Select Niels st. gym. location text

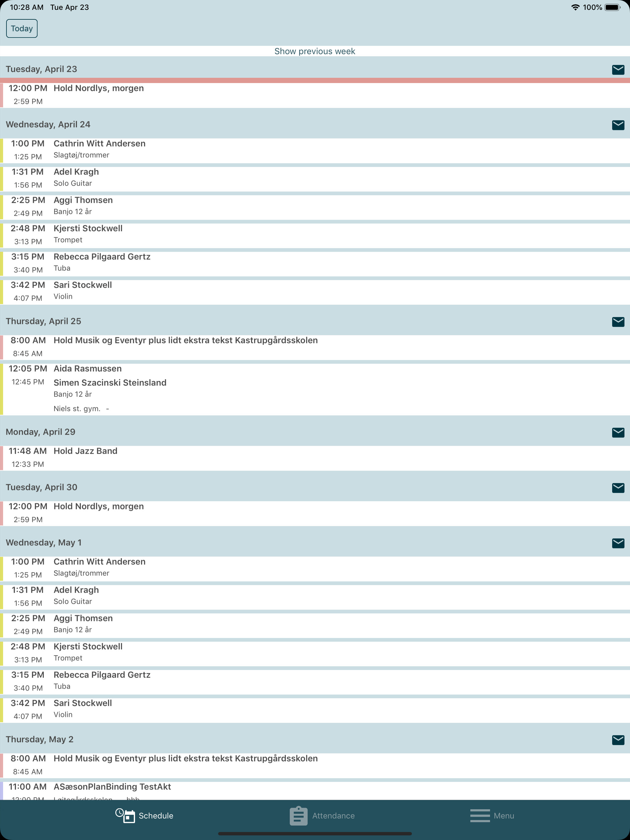77,409
